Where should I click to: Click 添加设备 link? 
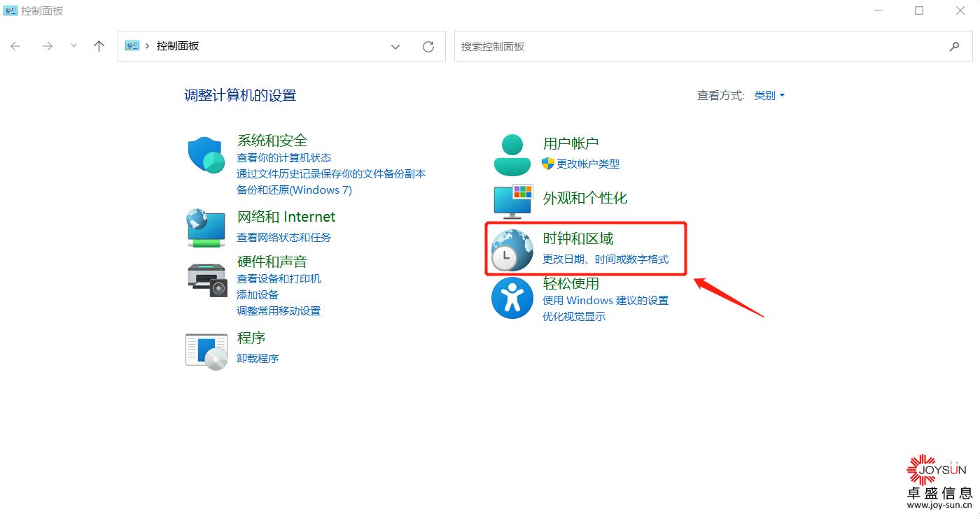[x=258, y=295]
